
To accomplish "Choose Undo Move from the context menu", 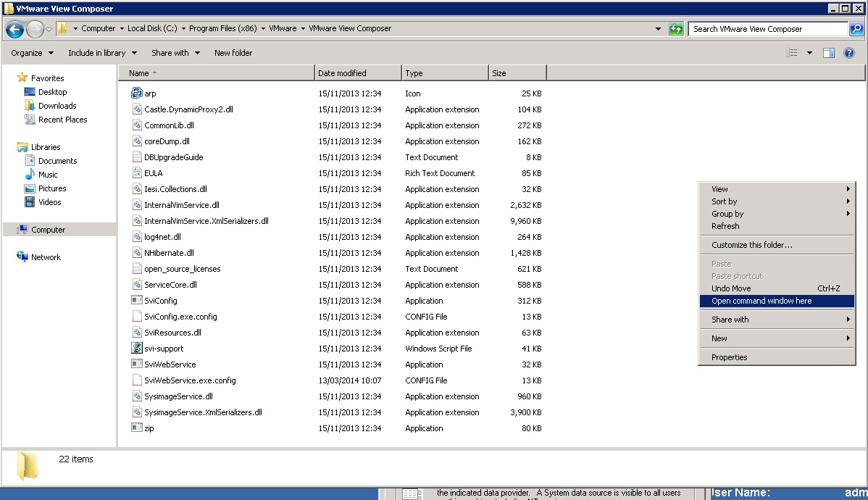I will point(777,288).
